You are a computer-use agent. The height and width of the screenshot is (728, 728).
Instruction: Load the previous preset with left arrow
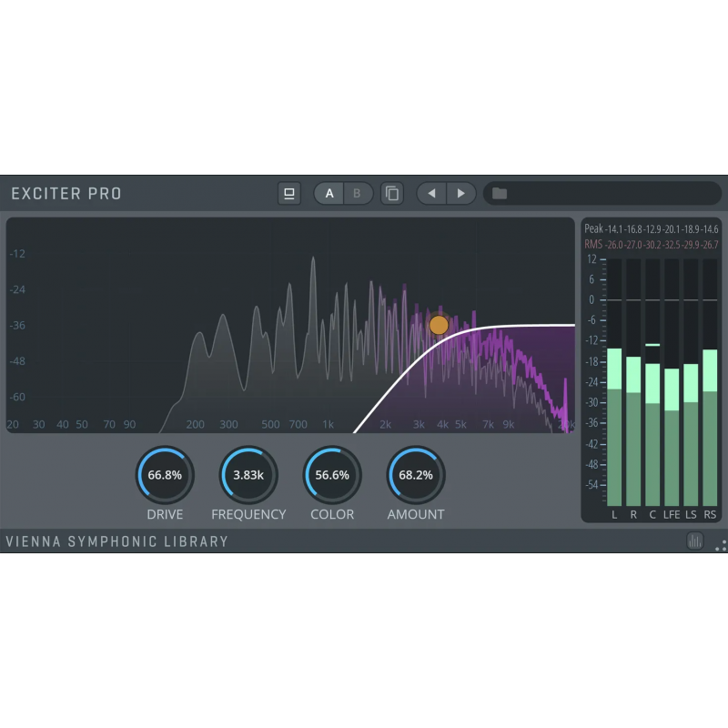(x=431, y=193)
